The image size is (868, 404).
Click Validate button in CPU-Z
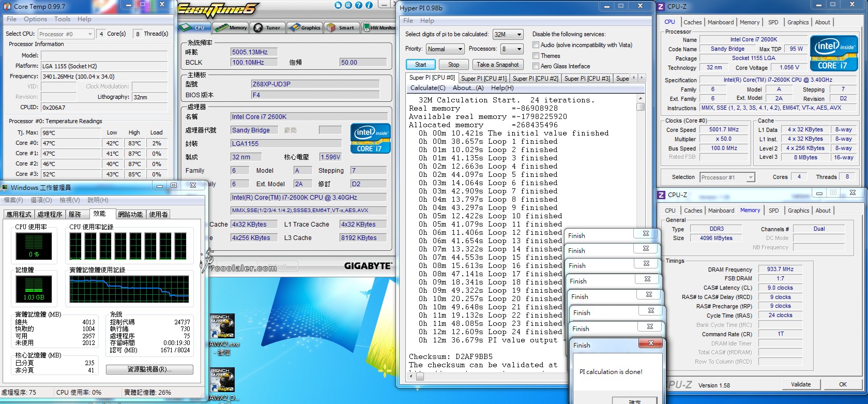[800, 384]
